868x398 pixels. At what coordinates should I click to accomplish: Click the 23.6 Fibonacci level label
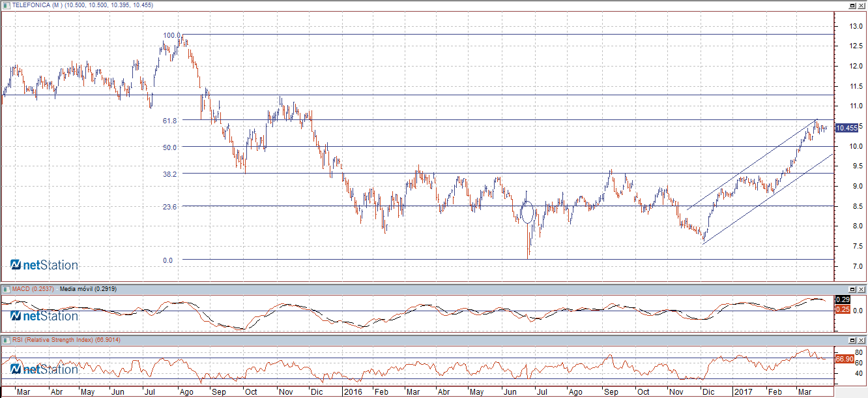click(x=171, y=207)
